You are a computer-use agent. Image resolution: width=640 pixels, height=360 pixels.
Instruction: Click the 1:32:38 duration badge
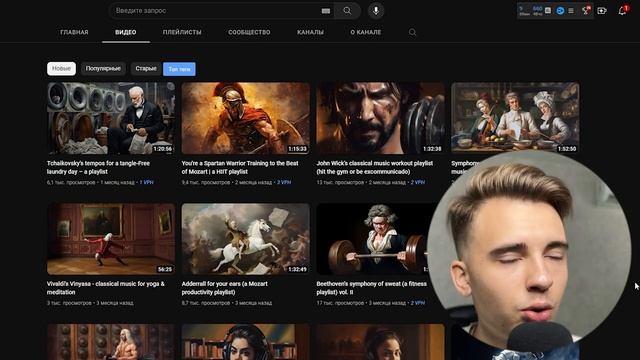[432, 149]
